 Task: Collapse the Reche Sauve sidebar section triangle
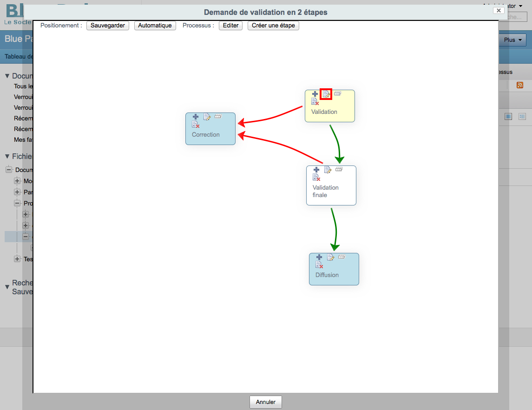coord(7,287)
